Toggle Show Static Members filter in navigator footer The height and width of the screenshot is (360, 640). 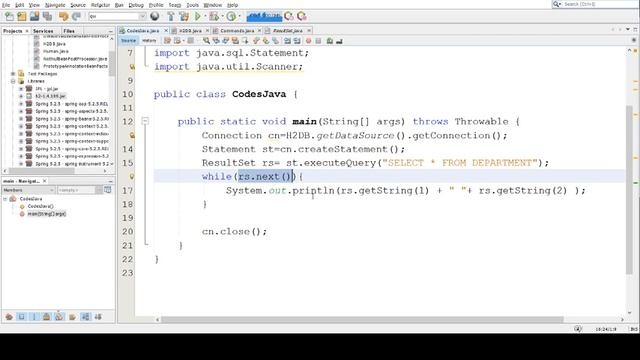coord(34,317)
